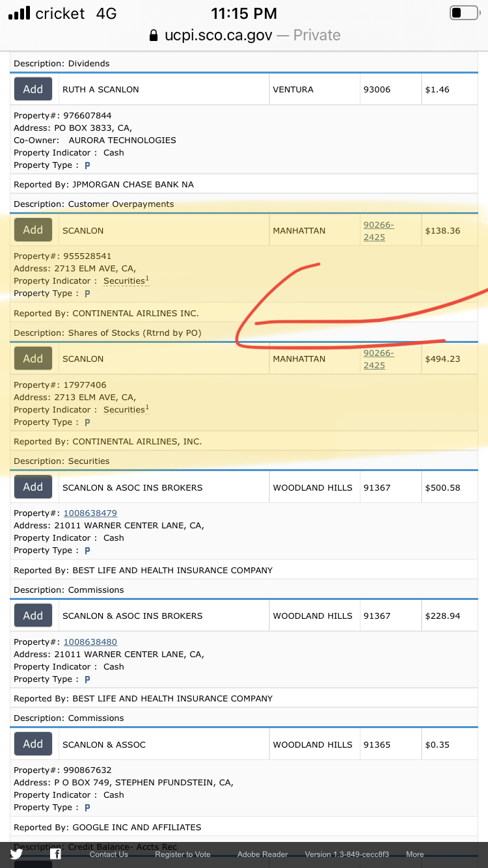Select the VENTURA city cell

[314, 90]
